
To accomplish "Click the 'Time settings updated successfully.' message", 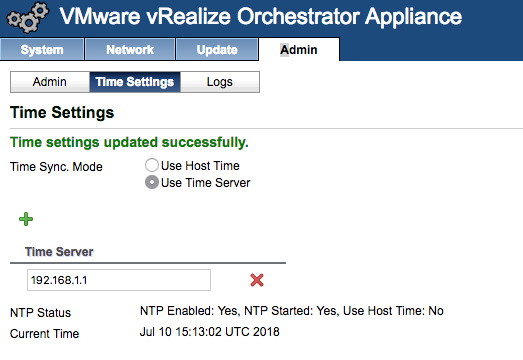I will (x=129, y=142).
